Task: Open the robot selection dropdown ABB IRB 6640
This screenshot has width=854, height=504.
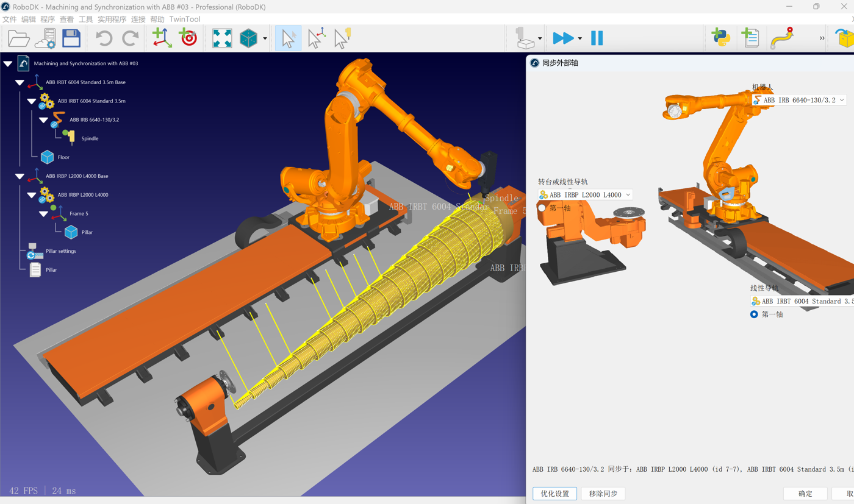Action: (x=799, y=100)
